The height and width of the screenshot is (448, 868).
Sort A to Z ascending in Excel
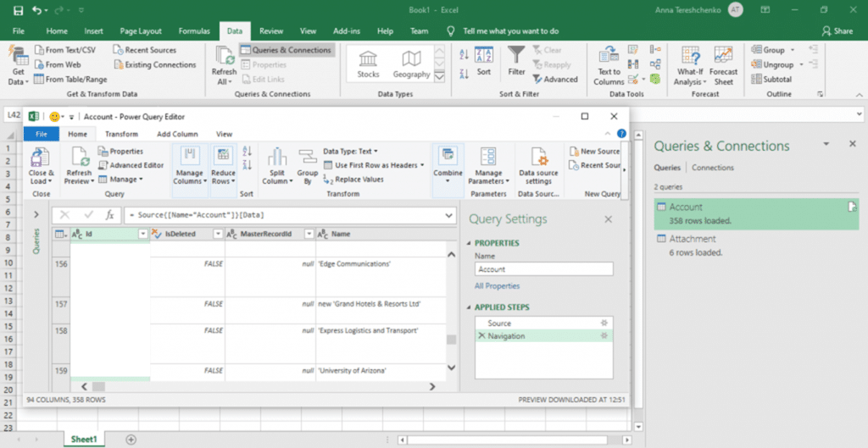[465, 53]
